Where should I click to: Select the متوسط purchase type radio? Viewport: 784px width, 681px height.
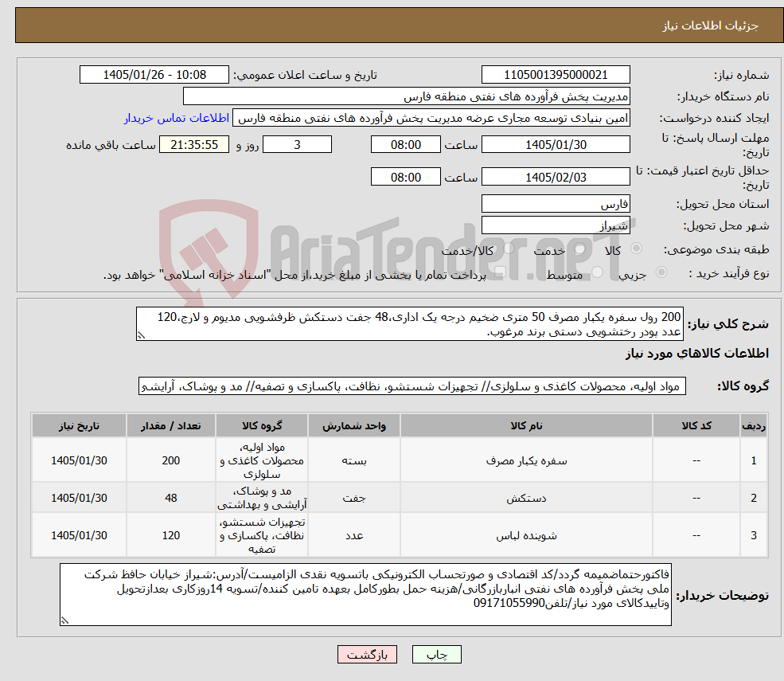click(597, 272)
